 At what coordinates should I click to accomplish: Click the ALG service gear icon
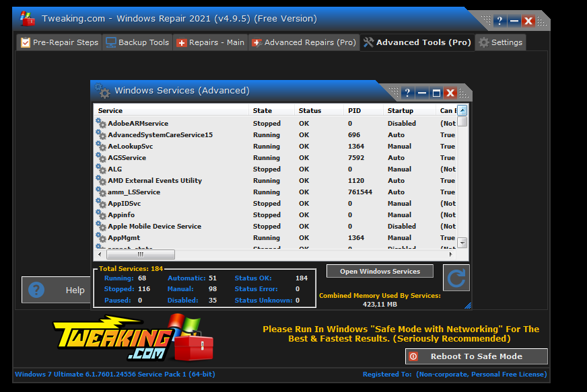[x=101, y=169]
